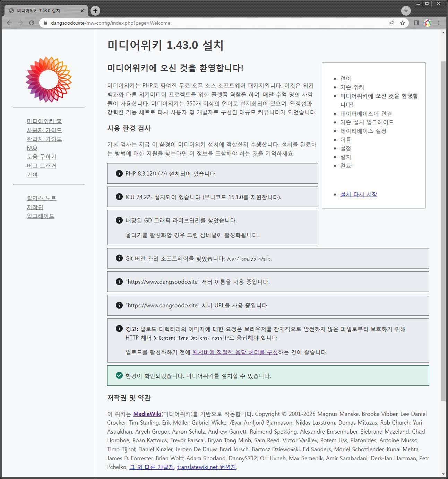This screenshot has width=448, height=479.
Task: Open the browser side panel icon
Action: pyautogui.click(x=416, y=23)
